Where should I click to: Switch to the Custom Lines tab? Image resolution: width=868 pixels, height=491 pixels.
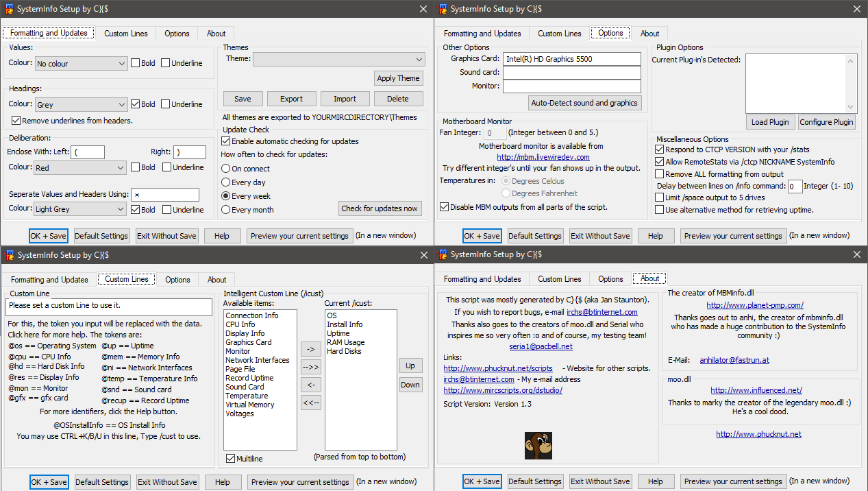point(126,32)
